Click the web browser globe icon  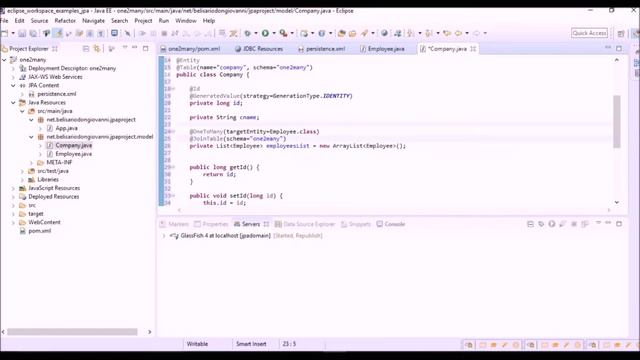coord(384,33)
